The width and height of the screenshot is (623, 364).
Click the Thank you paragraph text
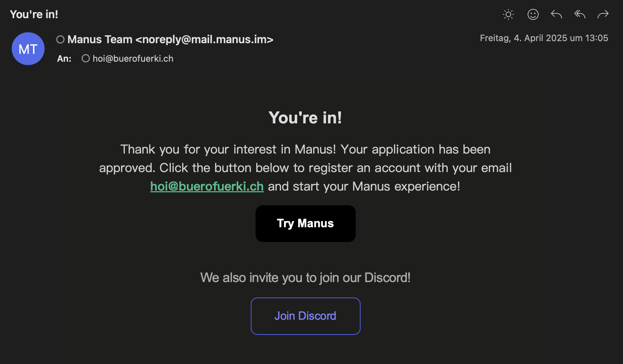[305, 168]
